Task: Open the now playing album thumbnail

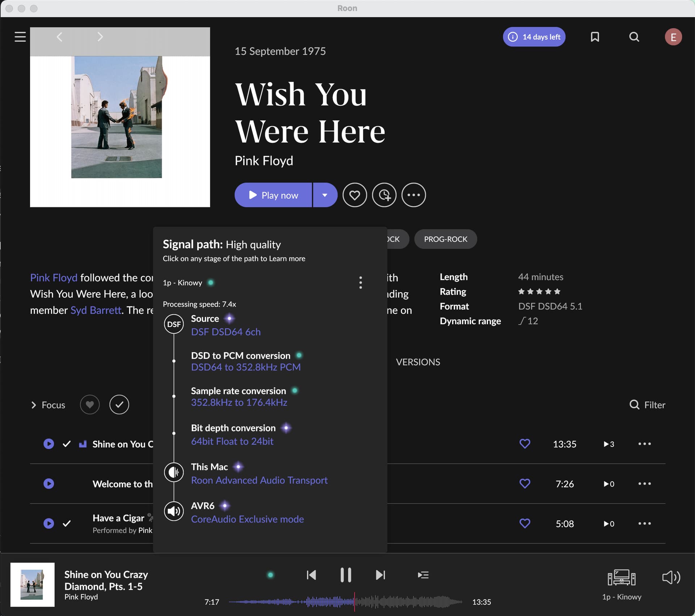Action: point(32,585)
